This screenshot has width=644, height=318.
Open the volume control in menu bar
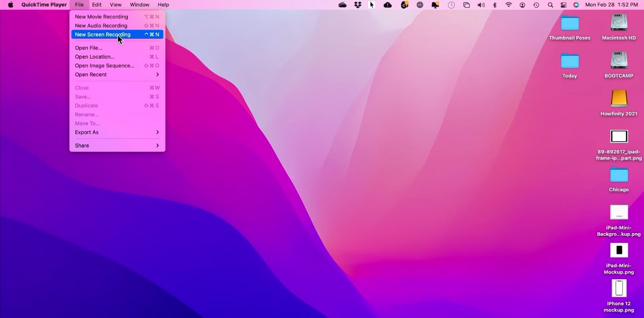click(481, 5)
